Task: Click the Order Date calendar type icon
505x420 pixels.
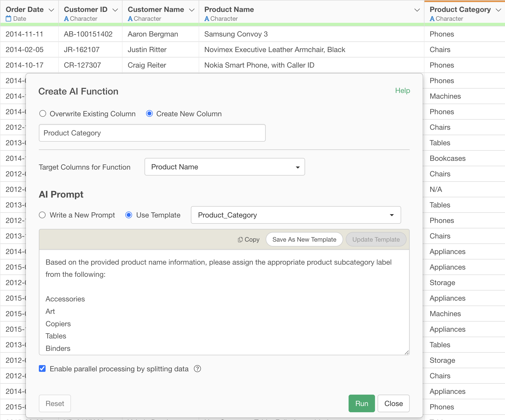Action: [9, 19]
